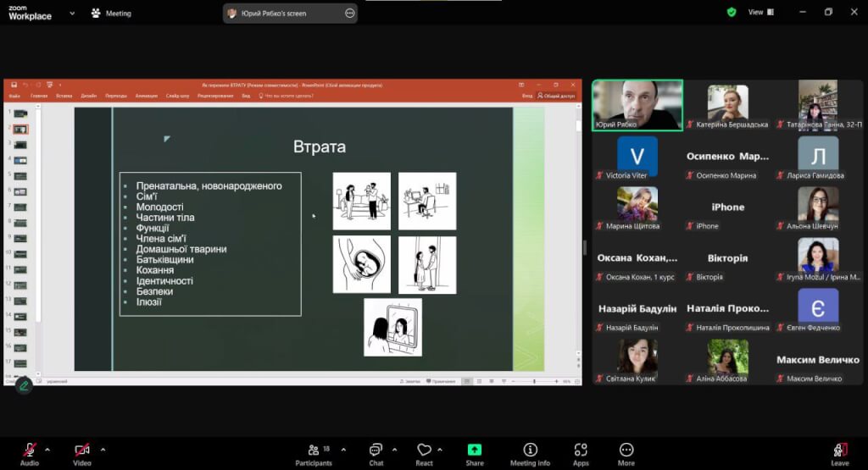Open Zoom Workplace dropdown chevron

click(72, 13)
